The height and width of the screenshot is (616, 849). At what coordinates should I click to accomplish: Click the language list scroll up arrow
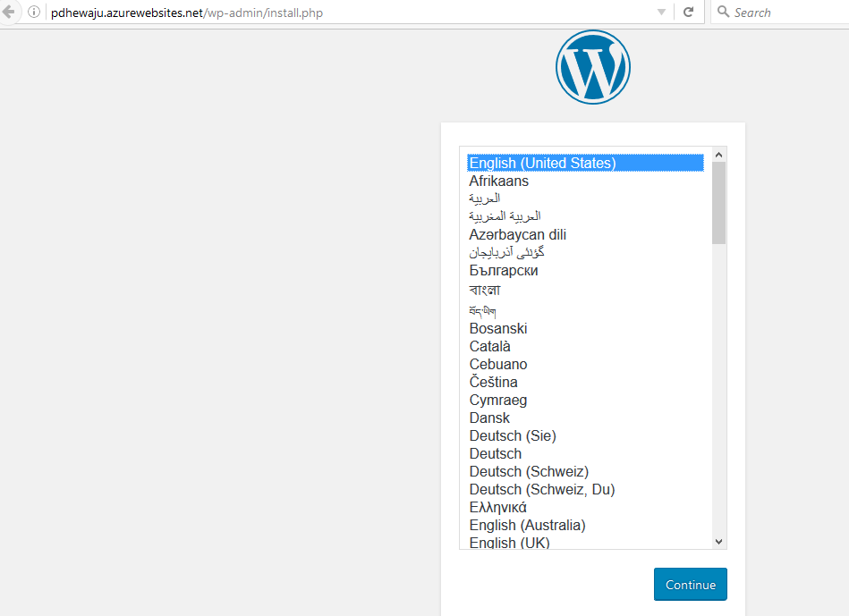click(718, 155)
